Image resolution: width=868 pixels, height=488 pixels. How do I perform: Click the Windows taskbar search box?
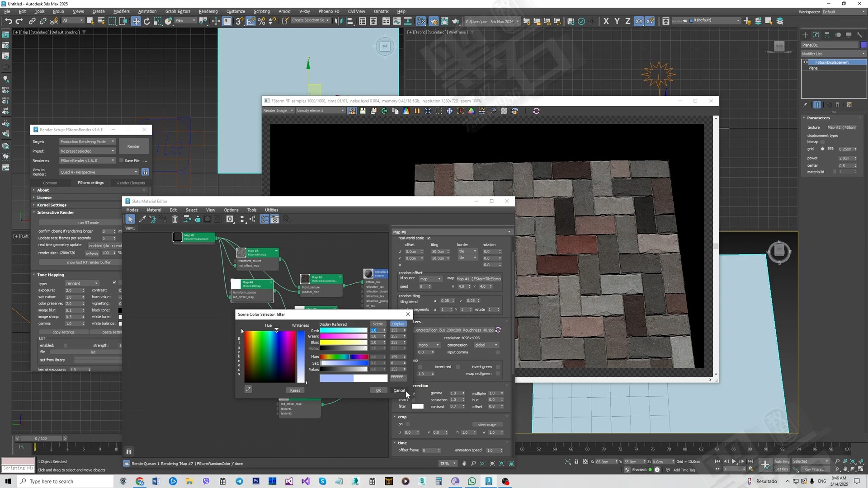pyautogui.click(x=65, y=481)
